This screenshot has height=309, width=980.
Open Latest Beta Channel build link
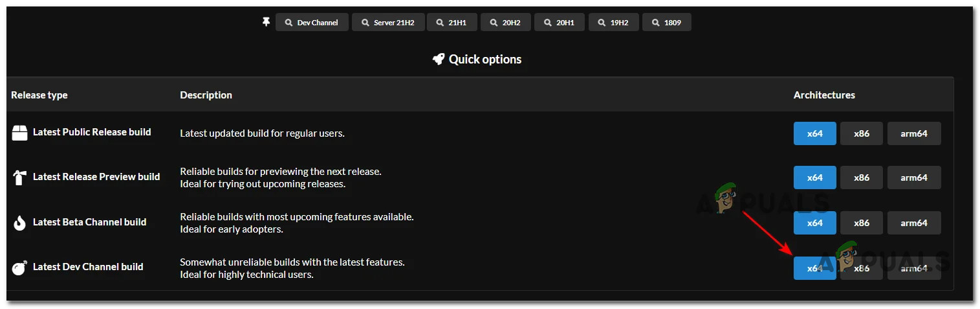tap(89, 222)
